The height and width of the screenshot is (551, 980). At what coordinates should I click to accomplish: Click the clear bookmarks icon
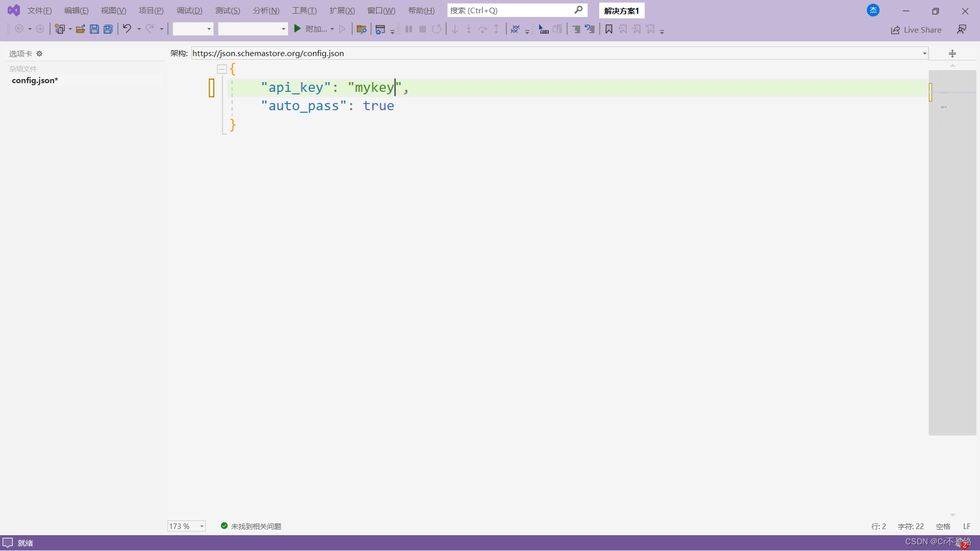pos(650,29)
